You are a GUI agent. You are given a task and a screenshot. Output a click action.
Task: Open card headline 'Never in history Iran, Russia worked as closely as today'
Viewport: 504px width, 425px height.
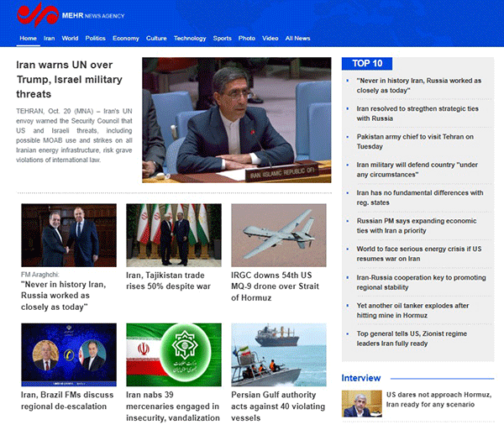click(x=64, y=296)
